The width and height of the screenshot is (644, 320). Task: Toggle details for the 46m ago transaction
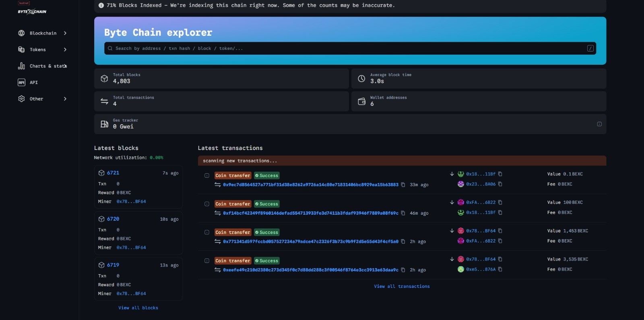207,204
